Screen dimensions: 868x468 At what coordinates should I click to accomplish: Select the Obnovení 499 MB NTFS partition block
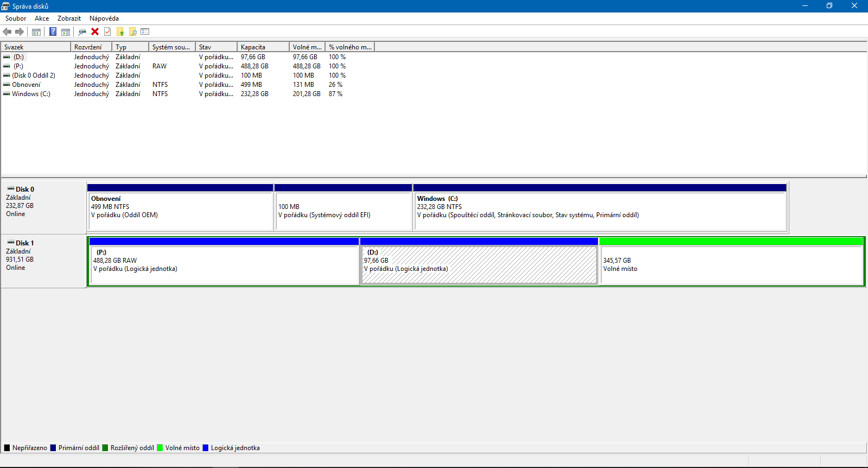tap(180, 207)
